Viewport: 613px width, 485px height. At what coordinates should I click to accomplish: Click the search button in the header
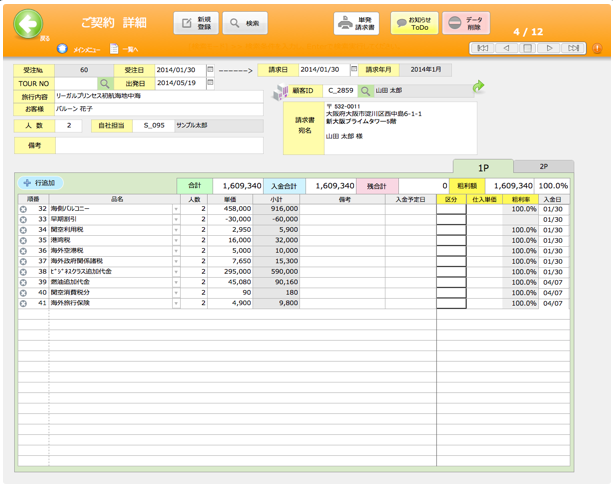(x=245, y=23)
